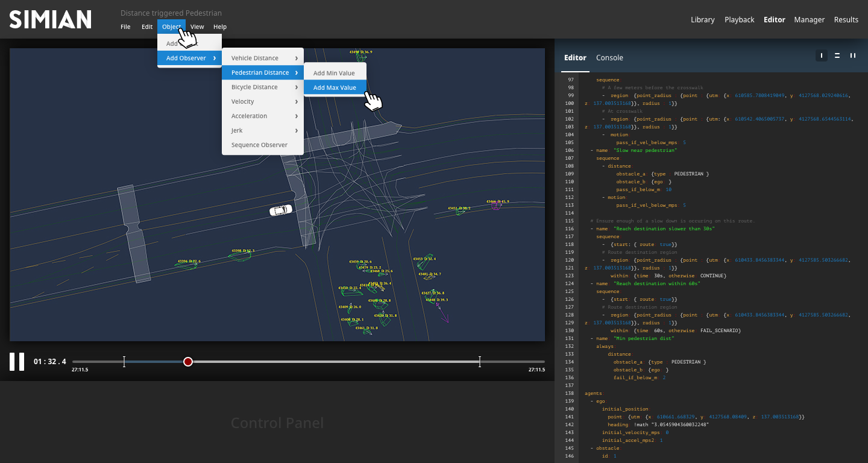Click the right trim marker on the timeline
Image resolution: width=868 pixels, height=463 pixels.
coord(480,362)
